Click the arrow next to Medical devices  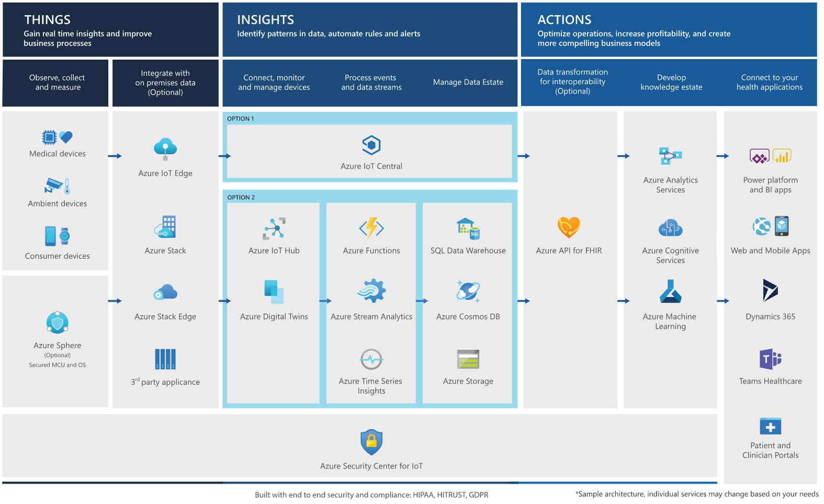[x=115, y=156]
